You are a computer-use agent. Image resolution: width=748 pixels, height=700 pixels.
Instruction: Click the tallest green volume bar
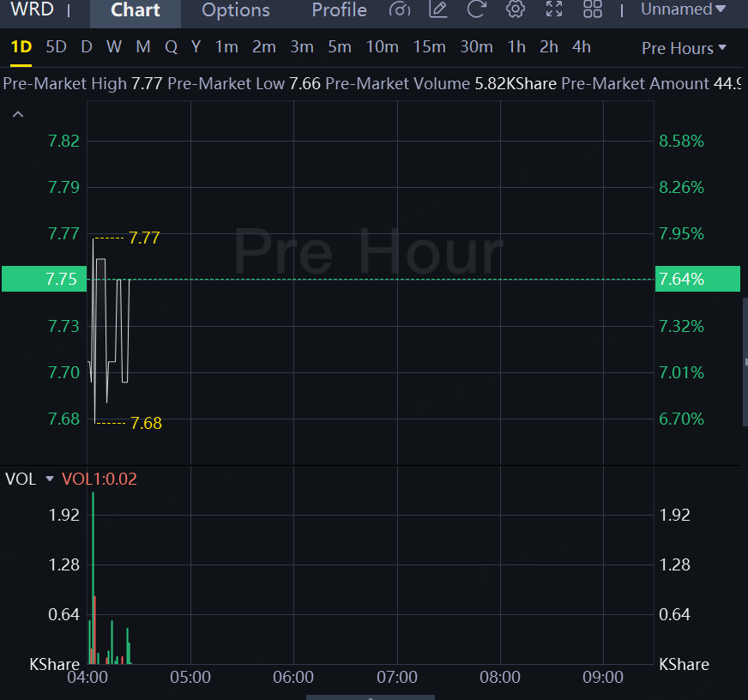click(93, 578)
